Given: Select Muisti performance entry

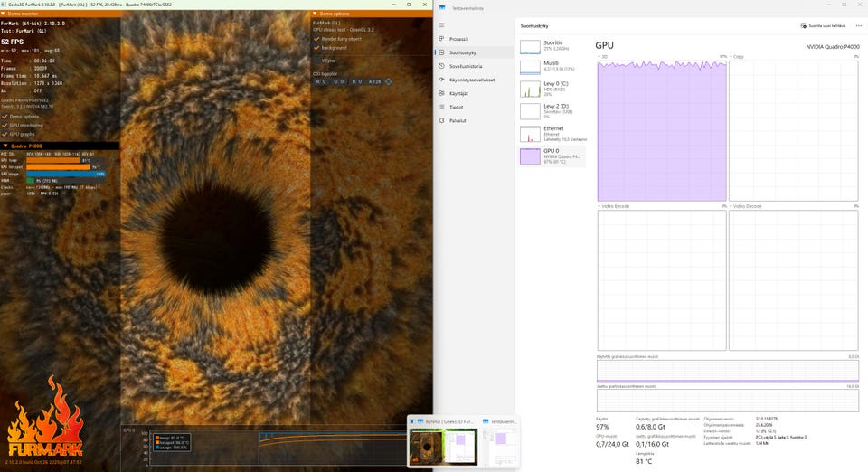Looking at the screenshot, I should click(x=552, y=67).
